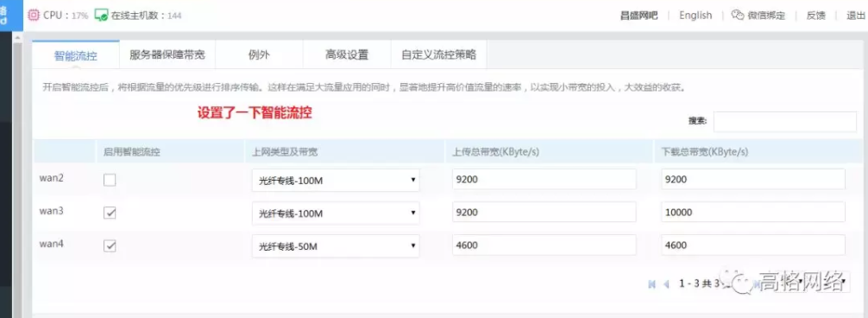
Task: Click wan3 upload bandwidth 9200 field
Action: [x=544, y=213]
